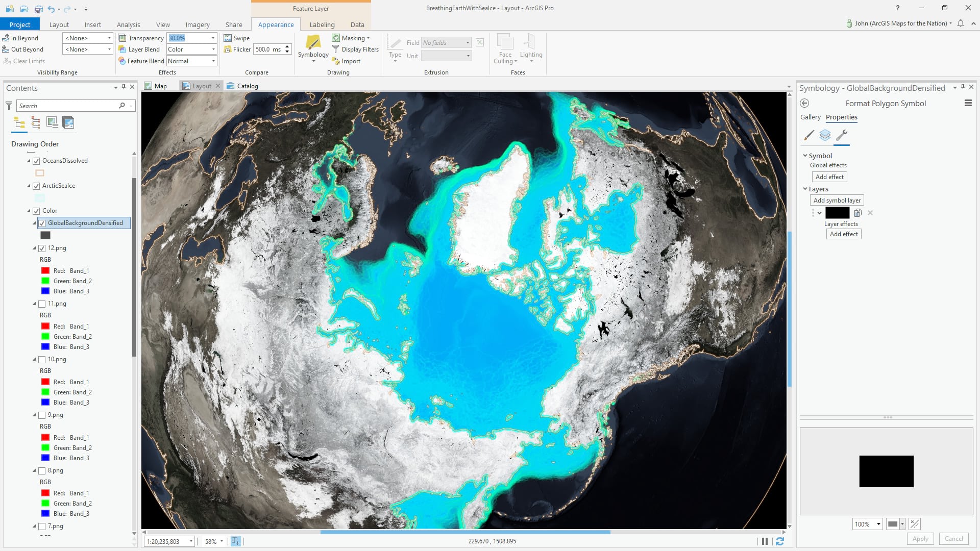
Task: Click the Add symbol layer button
Action: click(x=837, y=200)
